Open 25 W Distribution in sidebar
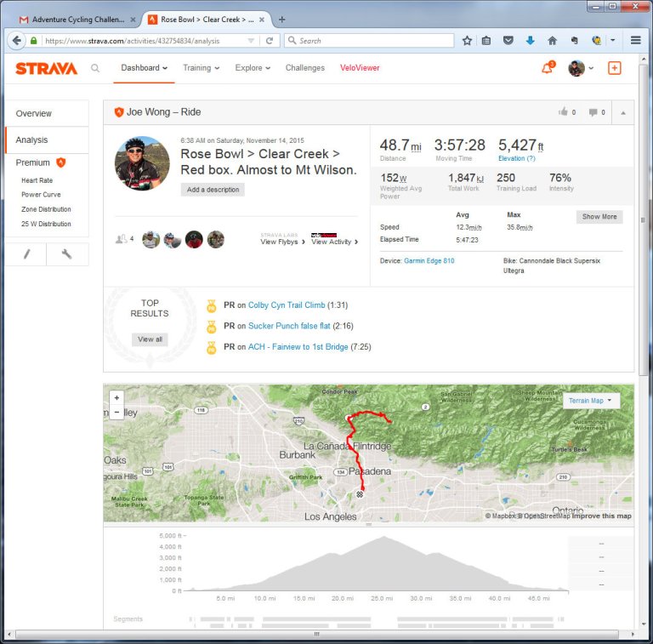This screenshot has height=644, width=653. [x=46, y=224]
